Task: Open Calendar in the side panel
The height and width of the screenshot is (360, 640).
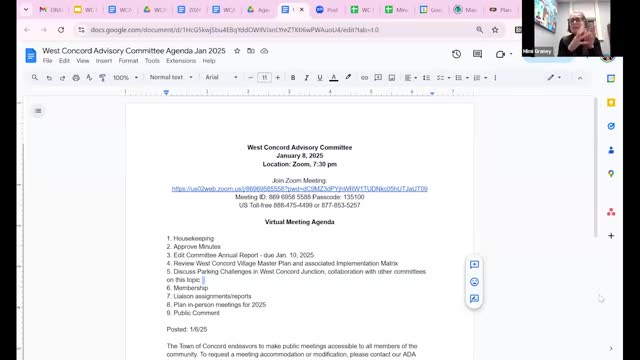Action: click(611, 79)
